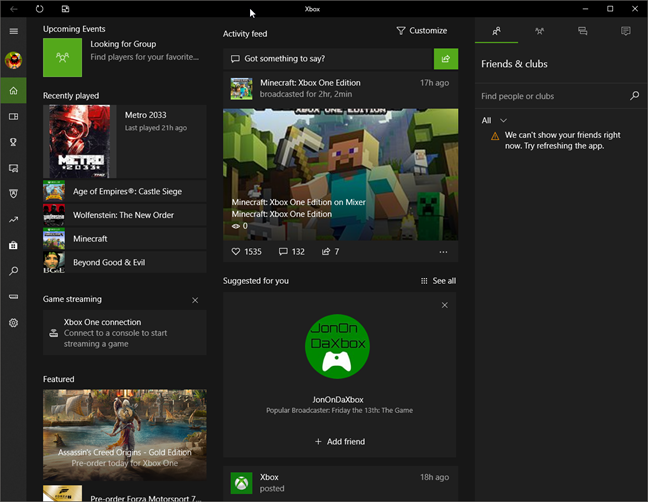Open comments on Minecraft broadcast post

[x=291, y=252]
